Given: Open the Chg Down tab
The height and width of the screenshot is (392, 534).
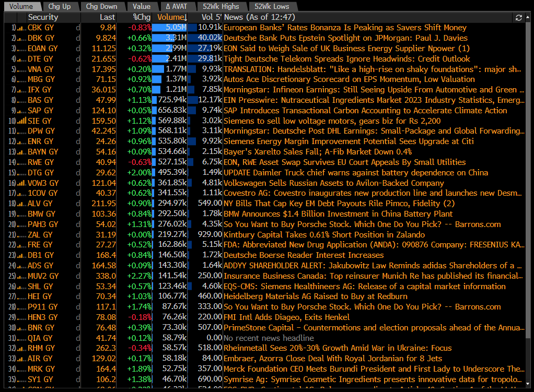Looking at the screenshot, I should [x=101, y=6].
